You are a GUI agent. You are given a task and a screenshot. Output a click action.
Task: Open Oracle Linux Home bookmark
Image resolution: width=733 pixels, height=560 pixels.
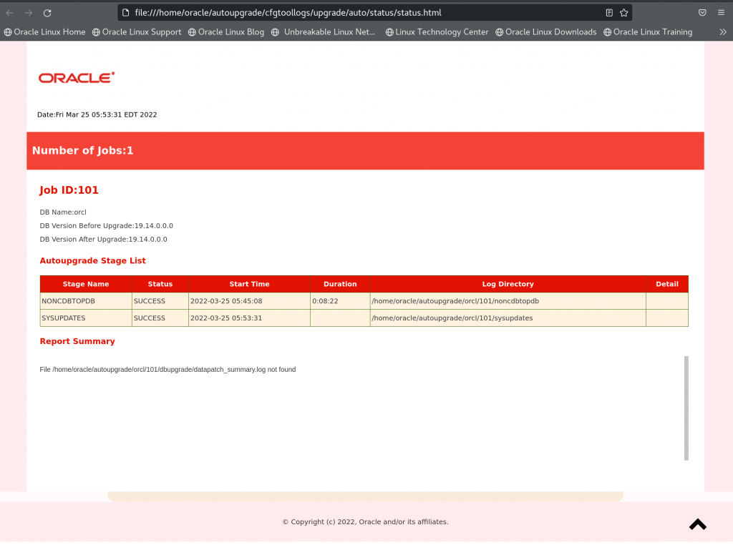pos(44,32)
